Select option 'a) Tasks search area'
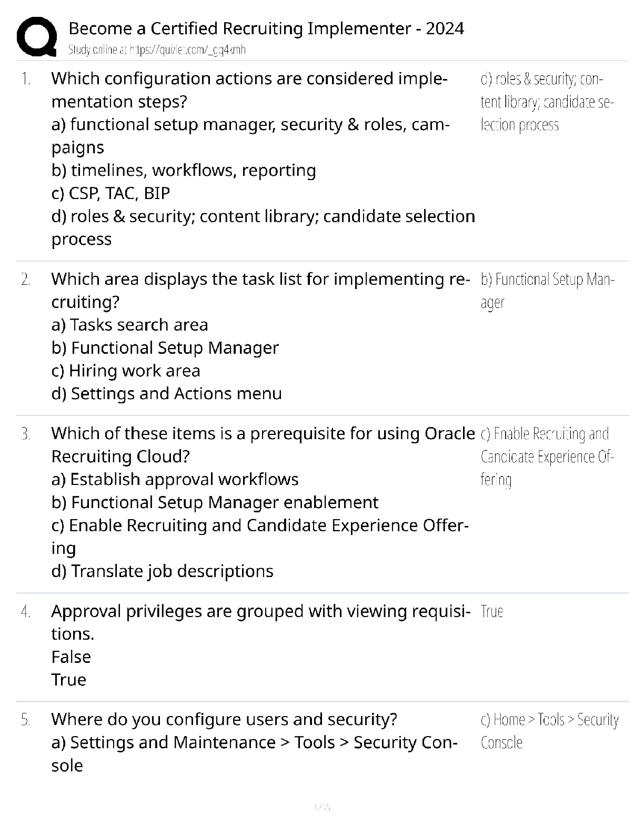 click(129, 325)
